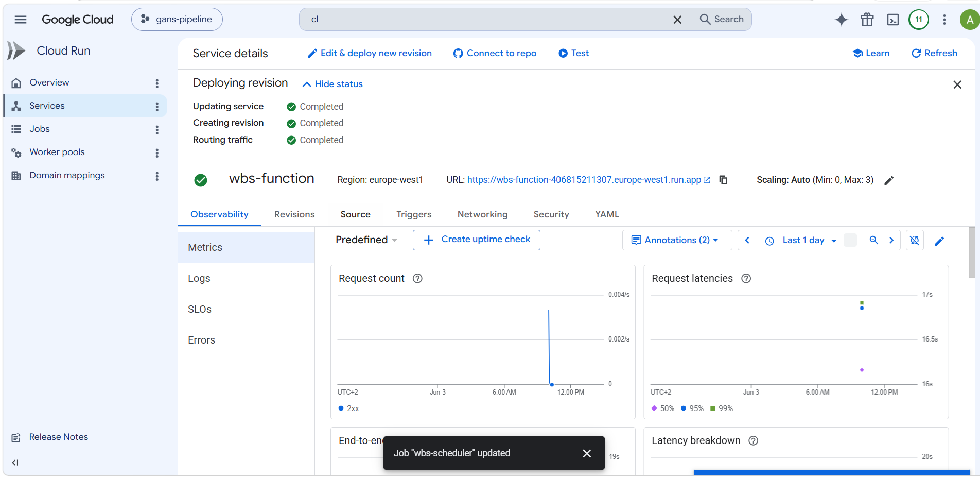Screen dimensions: 980x477
Task: Open the Worker pools three-dot menu
Action: pyautogui.click(x=157, y=153)
